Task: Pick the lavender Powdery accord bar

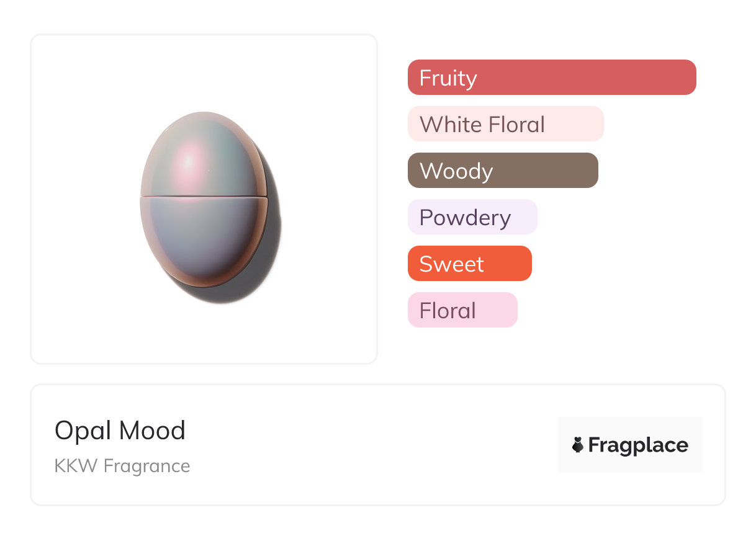Action: (x=472, y=217)
